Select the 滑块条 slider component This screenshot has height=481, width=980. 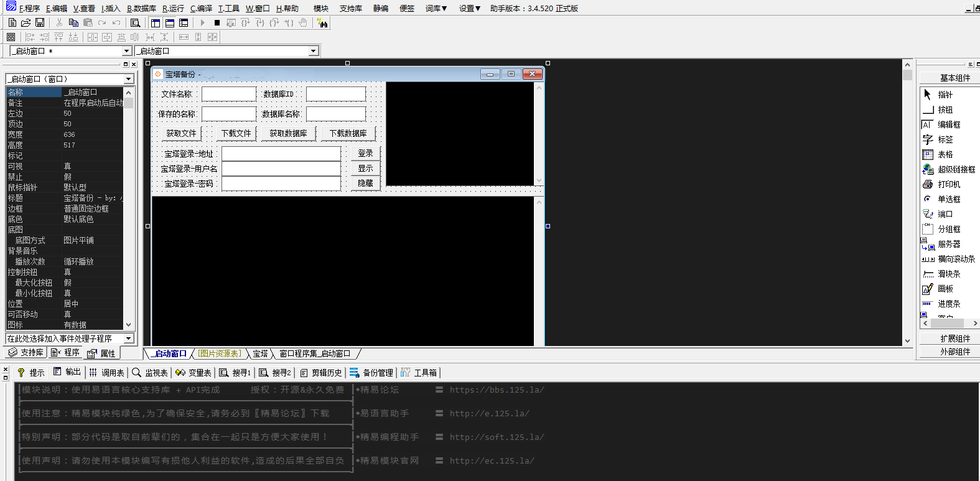[x=948, y=274]
